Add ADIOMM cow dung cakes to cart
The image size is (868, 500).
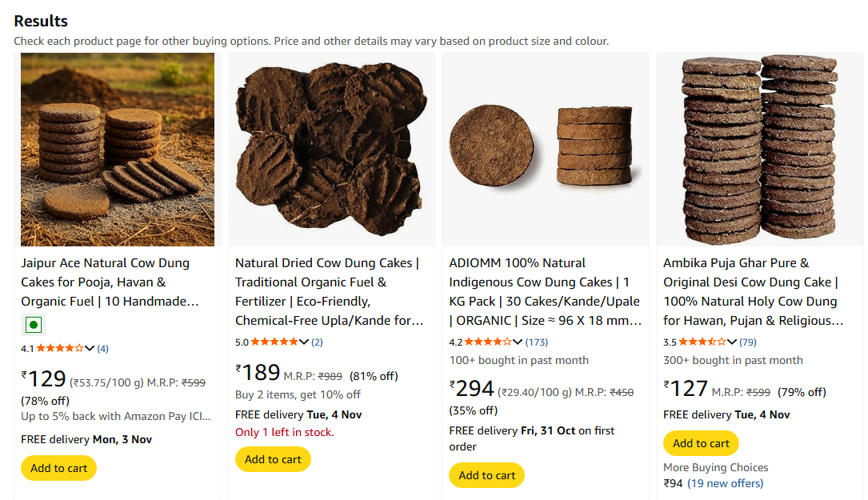(x=487, y=475)
